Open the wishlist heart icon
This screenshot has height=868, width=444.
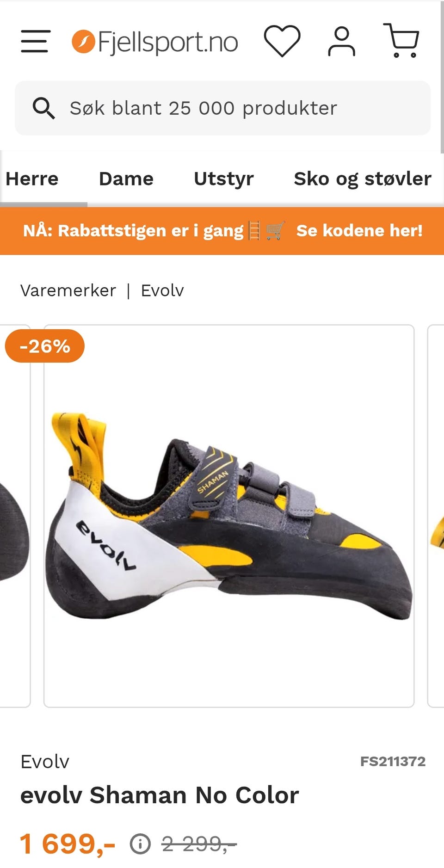point(282,41)
